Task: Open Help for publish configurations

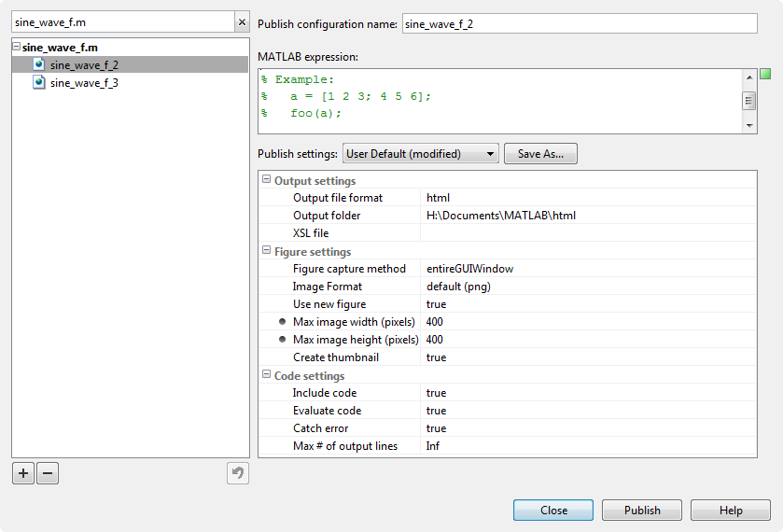Action: tap(731, 510)
